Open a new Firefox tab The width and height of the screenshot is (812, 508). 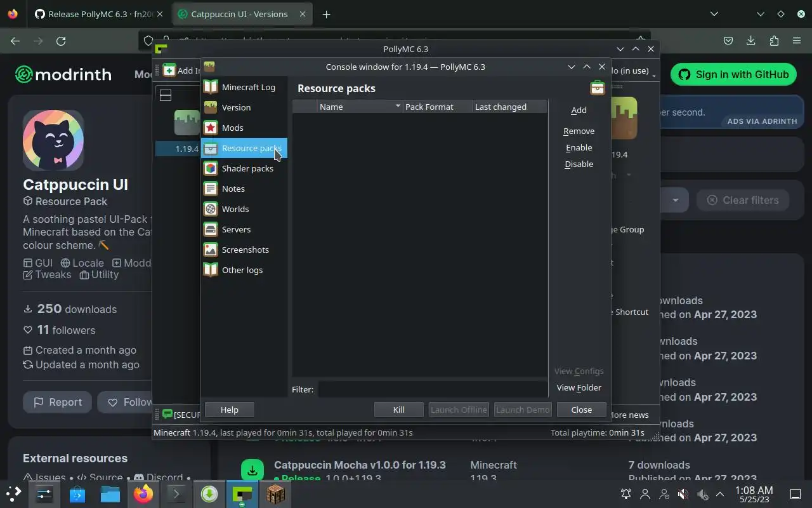pyautogui.click(x=326, y=14)
